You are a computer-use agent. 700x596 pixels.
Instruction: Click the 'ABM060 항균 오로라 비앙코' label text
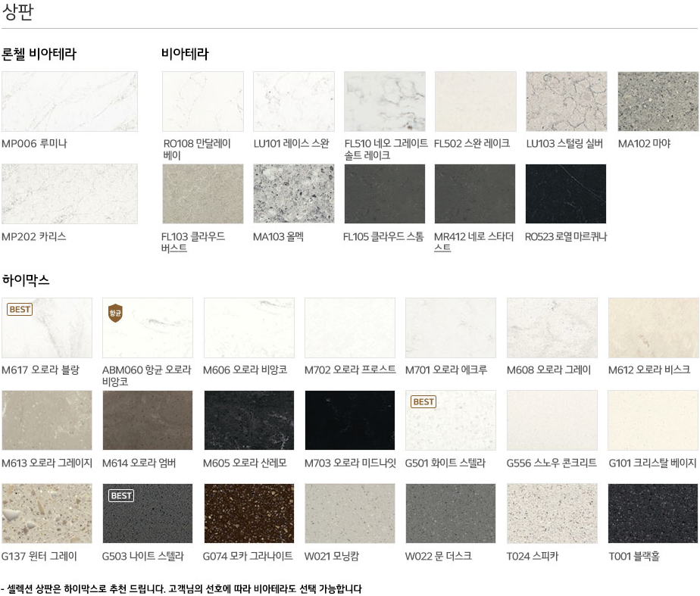coord(147,376)
